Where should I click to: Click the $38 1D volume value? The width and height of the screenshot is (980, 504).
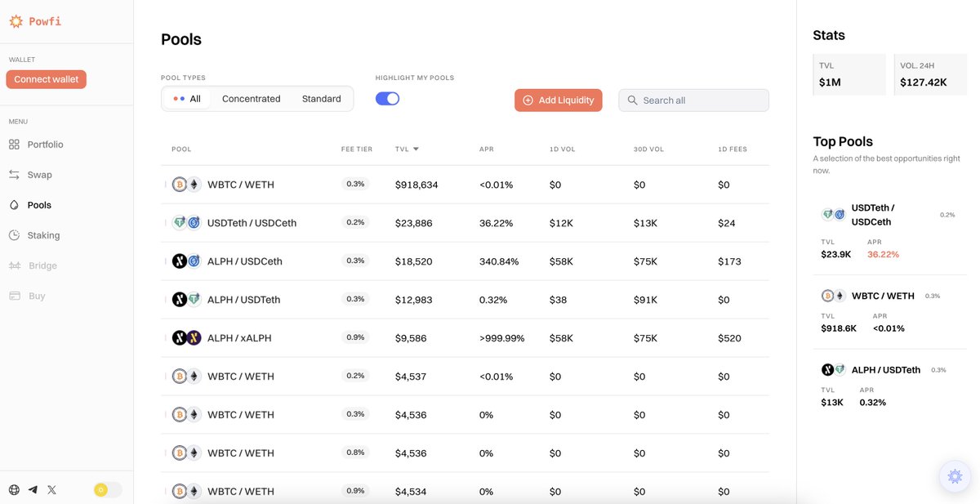tap(558, 300)
